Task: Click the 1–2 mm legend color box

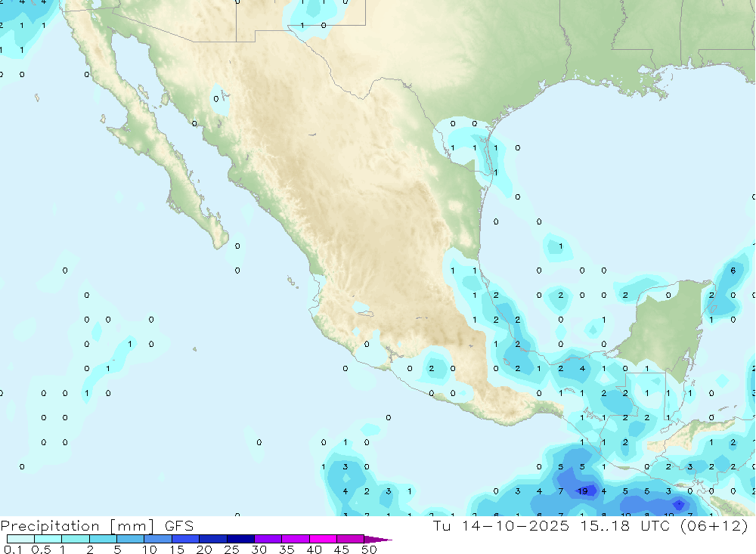Action: [75, 539]
